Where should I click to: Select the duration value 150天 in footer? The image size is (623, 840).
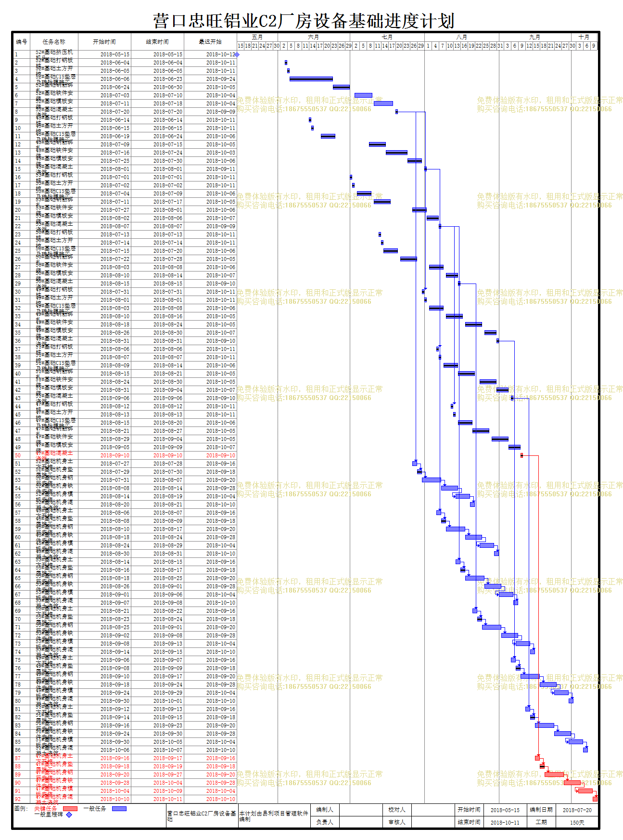[577, 823]
